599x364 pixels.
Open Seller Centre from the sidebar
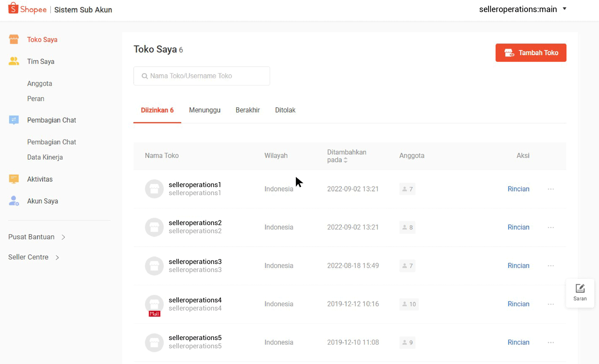pos(29,257)
